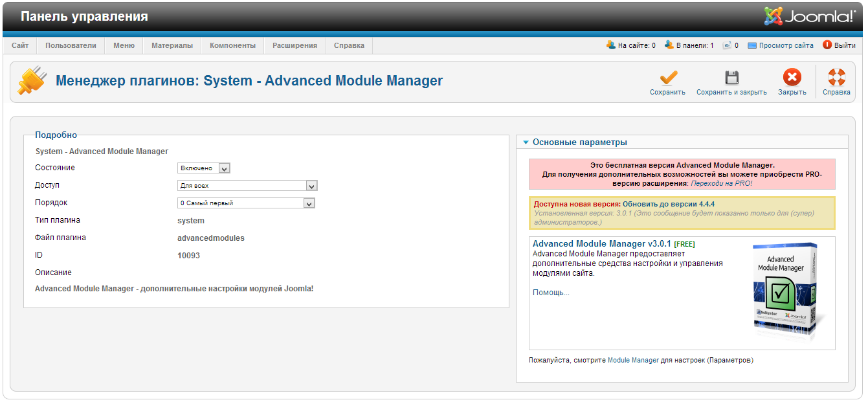Open the Меню menu
This screenshot has width=868, height=402.
point(124,45)
